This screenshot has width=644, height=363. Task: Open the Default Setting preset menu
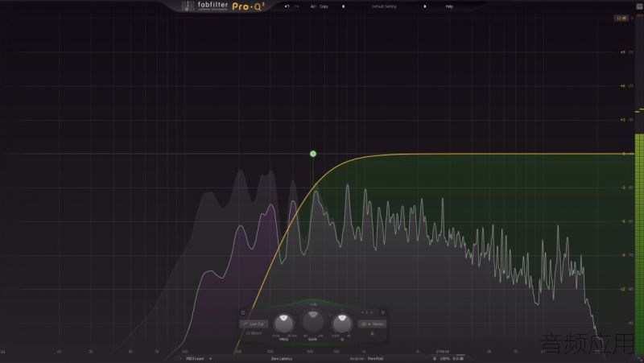pos(384,6)
